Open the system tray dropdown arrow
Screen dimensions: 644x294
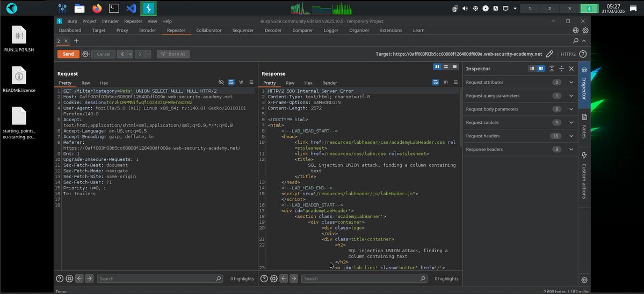click(x=515, y=8)
